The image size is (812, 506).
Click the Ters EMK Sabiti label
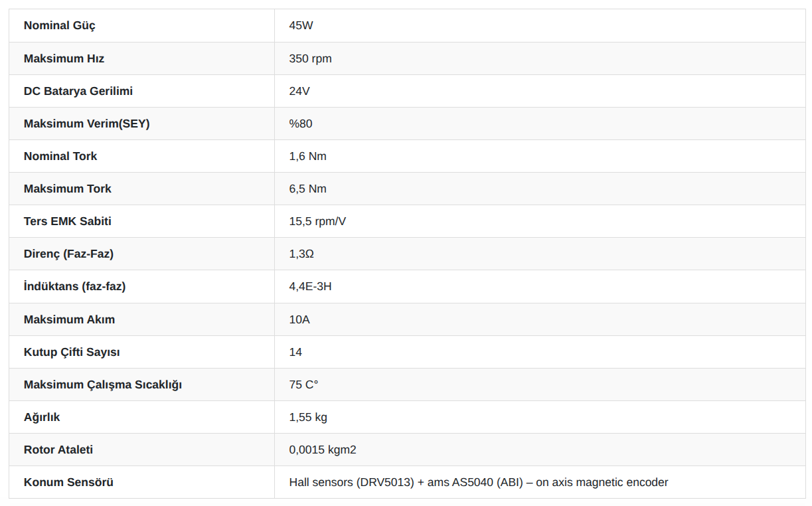68,221
